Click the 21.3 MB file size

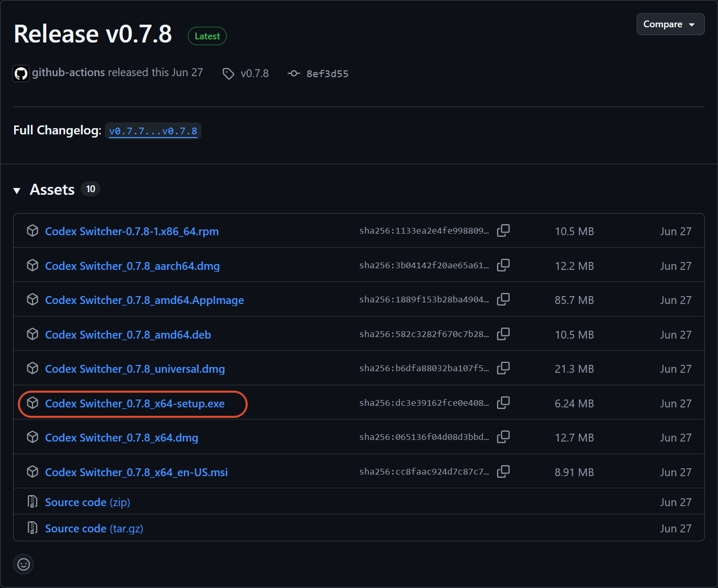point(574,369)
